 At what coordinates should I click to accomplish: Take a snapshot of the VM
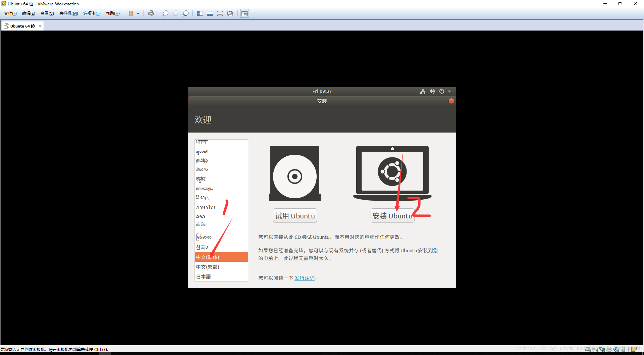click(165, 13)
